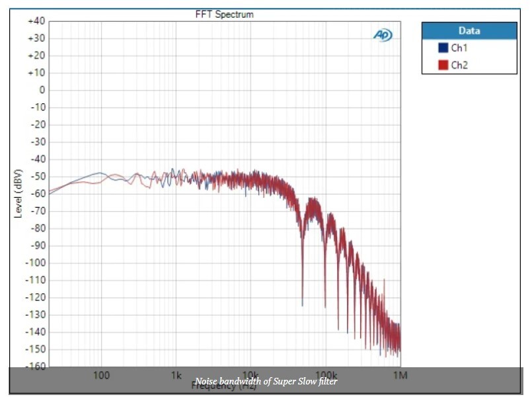Click the Ch2 red color swatch
532x399 pixels.
click(443, 65)
